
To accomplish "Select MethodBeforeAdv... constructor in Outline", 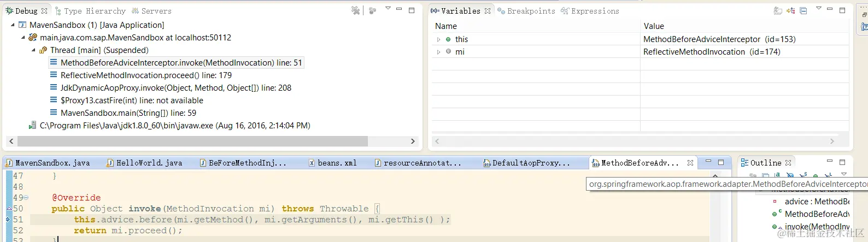I will 811,214.
